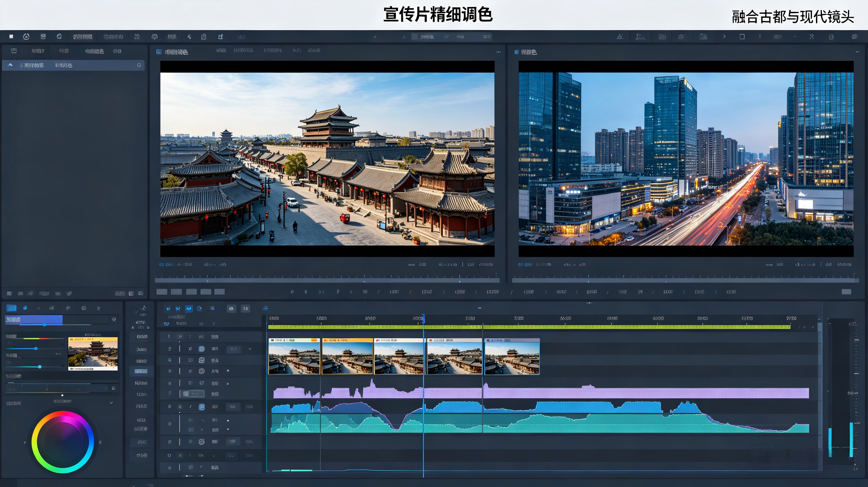
Task: Flip the switch on track 7
Action: (x=193, y=393)
